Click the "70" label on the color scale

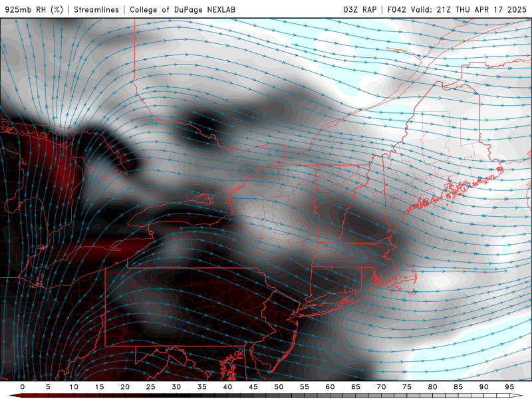click(381, 387)
